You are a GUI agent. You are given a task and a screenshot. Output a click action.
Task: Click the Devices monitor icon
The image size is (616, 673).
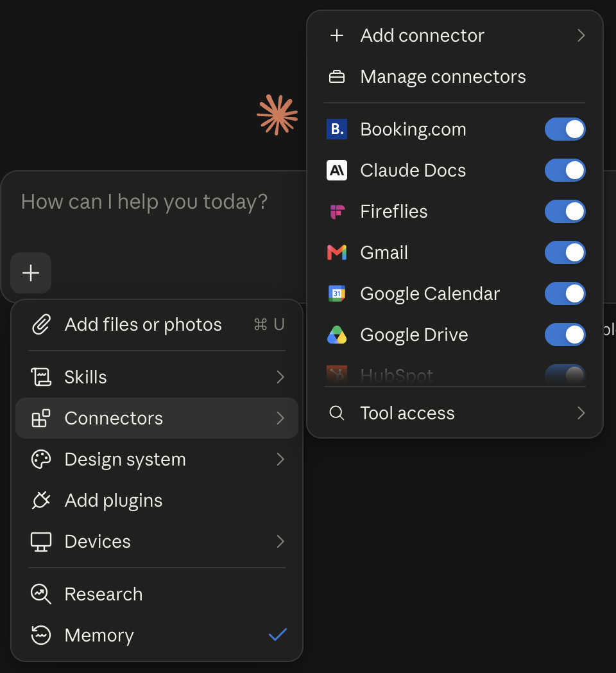click(x=41, y=541)
